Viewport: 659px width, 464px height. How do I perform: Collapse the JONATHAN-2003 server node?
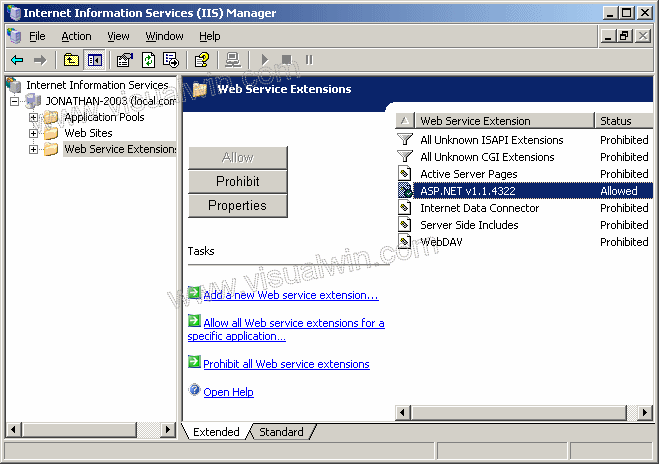coord(15,101)
